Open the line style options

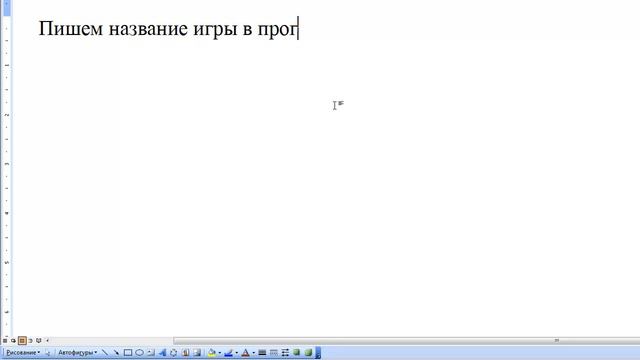pos(262,352)
